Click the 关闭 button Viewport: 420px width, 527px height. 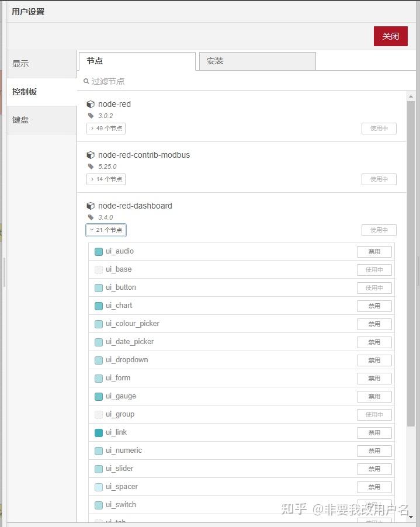tap(390, 36)
